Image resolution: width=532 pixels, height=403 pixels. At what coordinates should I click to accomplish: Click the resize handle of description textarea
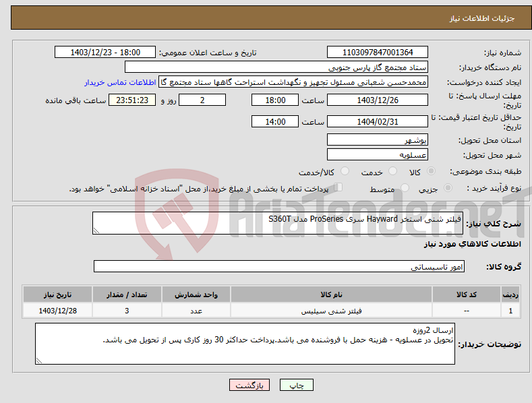pyautogui.click(x=96, y=230)
